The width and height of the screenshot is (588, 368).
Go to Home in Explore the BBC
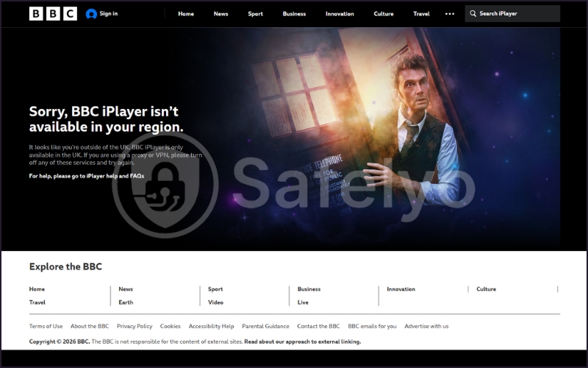(37, 289)
